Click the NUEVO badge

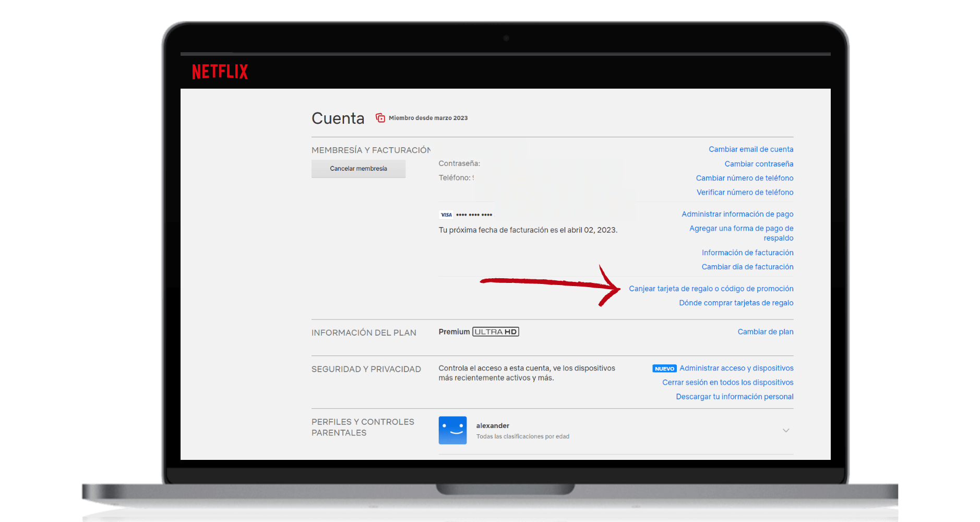664,368
